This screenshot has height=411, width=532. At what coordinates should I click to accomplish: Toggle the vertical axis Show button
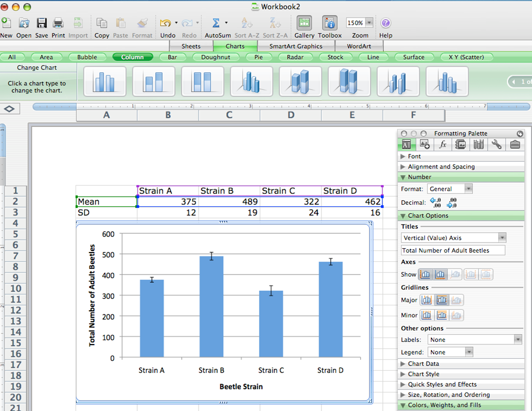coord(426,274)
